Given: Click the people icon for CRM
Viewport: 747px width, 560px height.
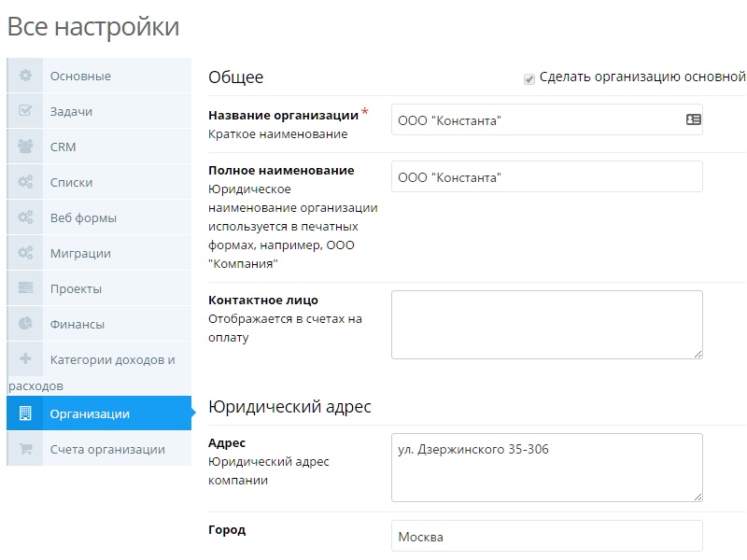Looking at the screenshot, I should [26, 147].
